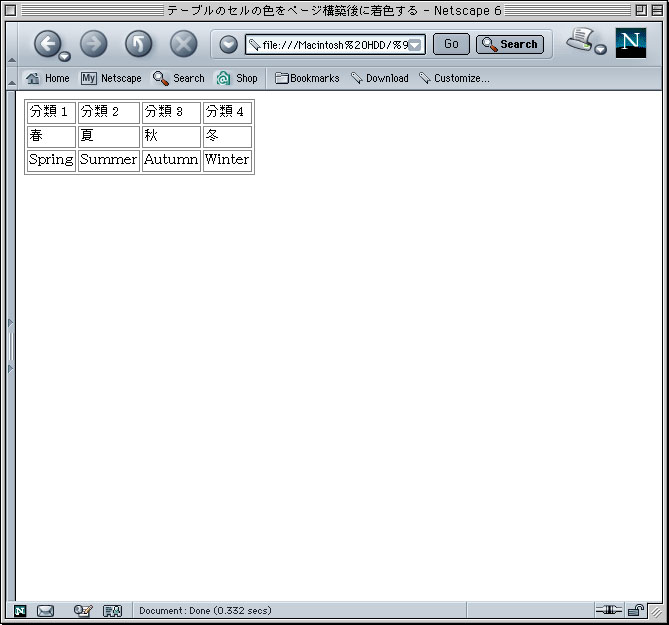669x625 pixels.
Task: Stop loading with the Stop button
Action: pos(183,44)
